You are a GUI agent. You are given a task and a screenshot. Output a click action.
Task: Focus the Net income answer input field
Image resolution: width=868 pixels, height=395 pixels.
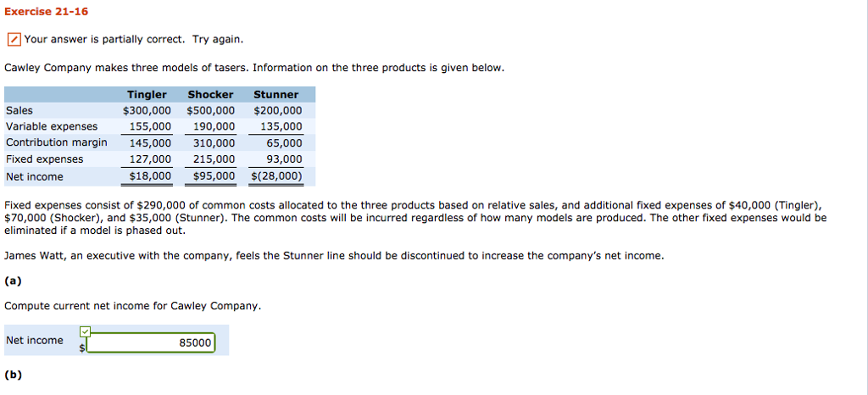(150, 342)
